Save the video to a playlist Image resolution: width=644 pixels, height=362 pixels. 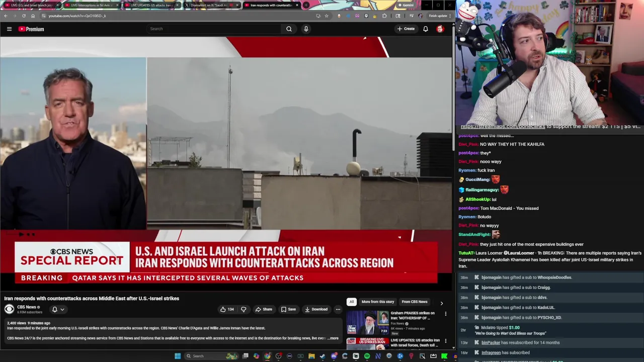(x=288, y=309)
